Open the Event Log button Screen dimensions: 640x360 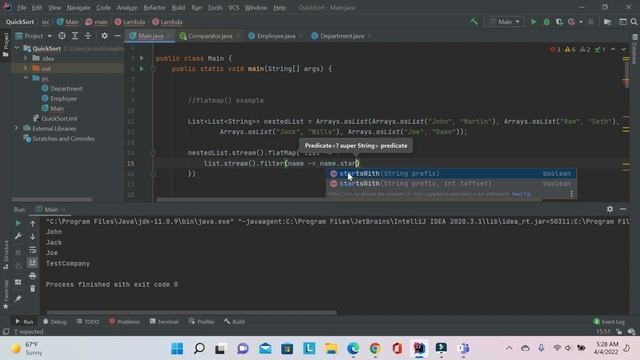click(609, 322)
